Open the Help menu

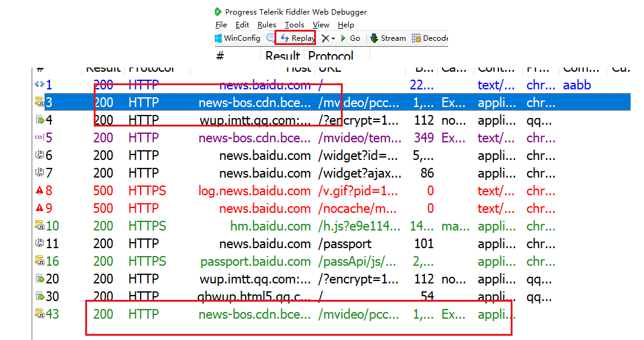[346, 25]
